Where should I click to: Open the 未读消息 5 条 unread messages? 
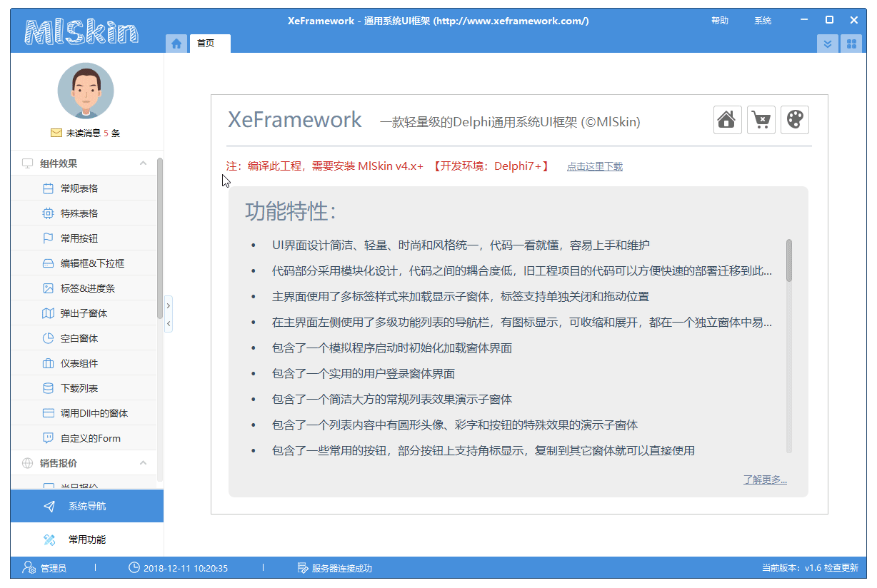pyautogui.click(x=86, y=133)
